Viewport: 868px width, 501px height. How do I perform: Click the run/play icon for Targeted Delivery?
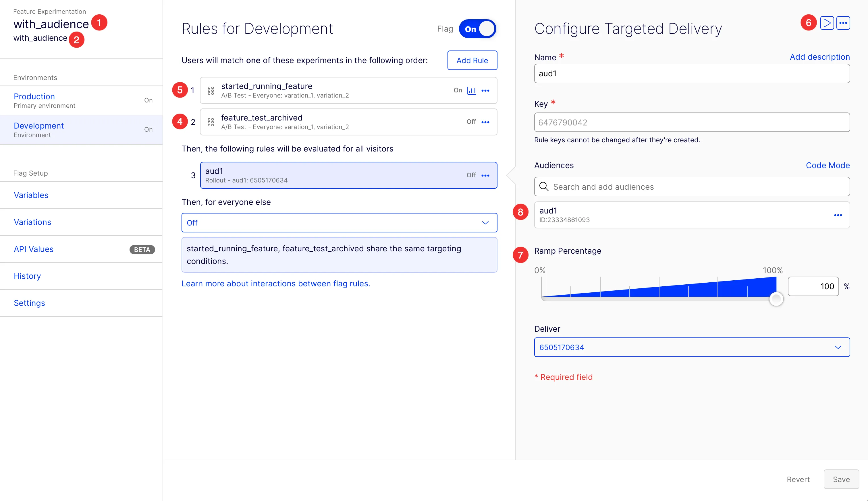click(x=827, y=23)
